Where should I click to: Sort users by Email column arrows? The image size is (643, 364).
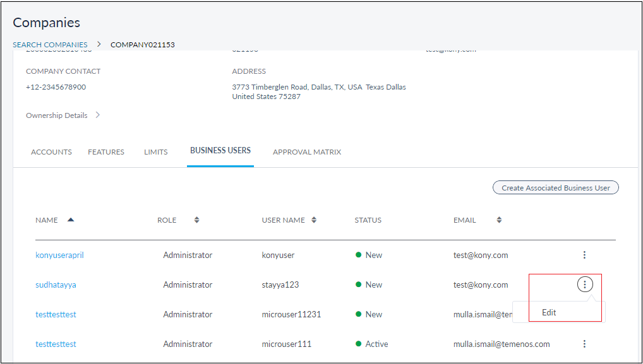[499, 220]
